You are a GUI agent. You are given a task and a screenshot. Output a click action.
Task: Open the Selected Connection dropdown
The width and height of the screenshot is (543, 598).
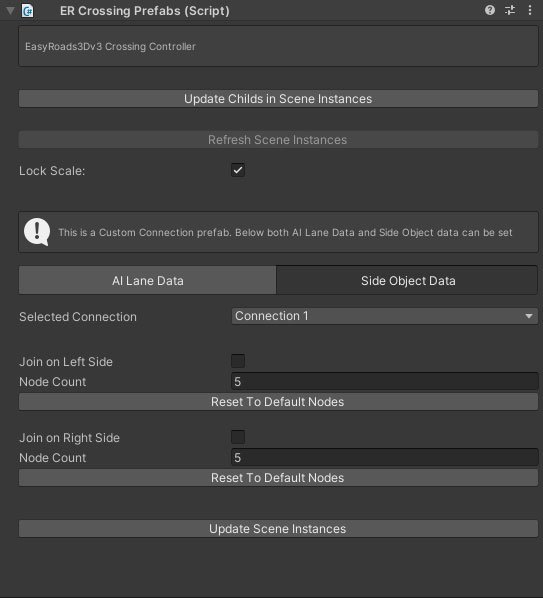[x=384, y=316]
